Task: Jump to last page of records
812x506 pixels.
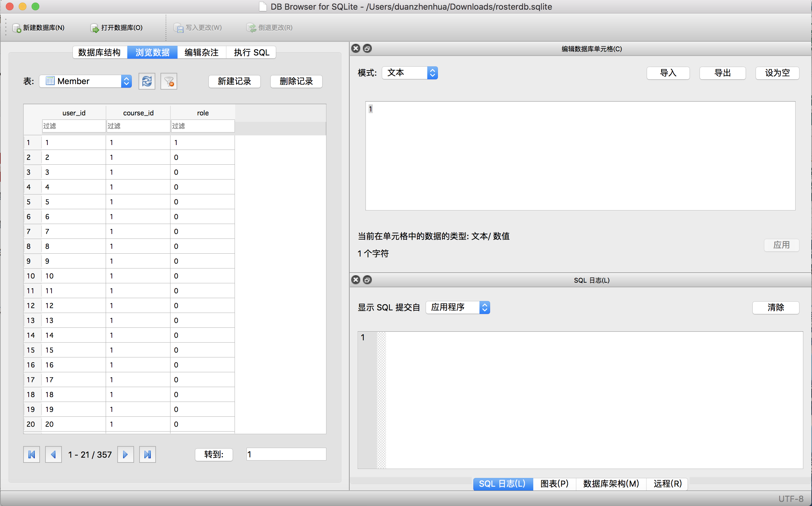Action: [147, 454]
